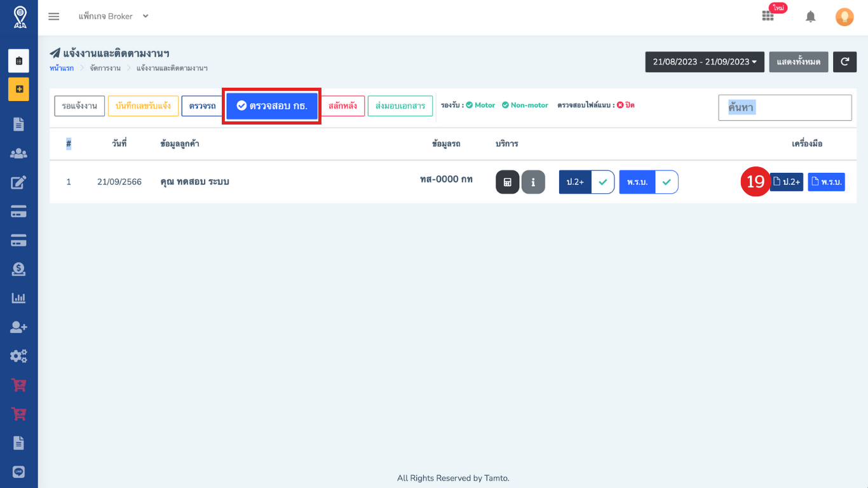This screenshot has height=488, width=868.
Task: Toggle the ป.2+ service checkmark
Action: (602, 182)
